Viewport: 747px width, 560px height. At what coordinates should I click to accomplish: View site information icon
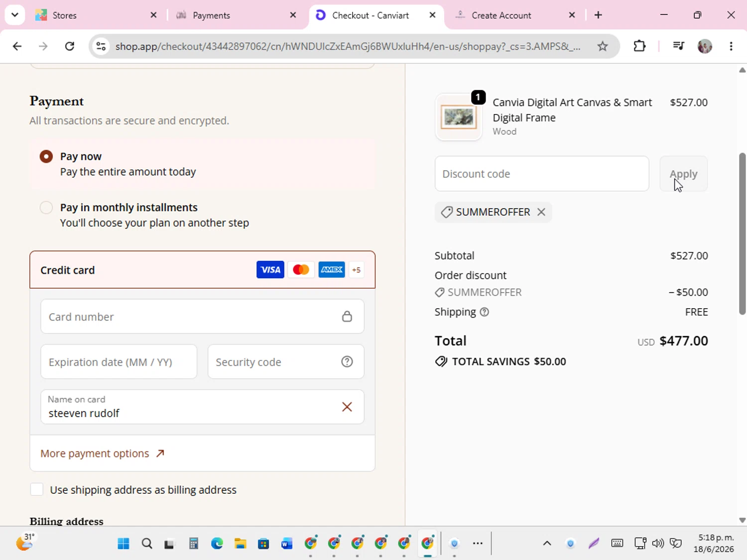[x=101, y=46]
